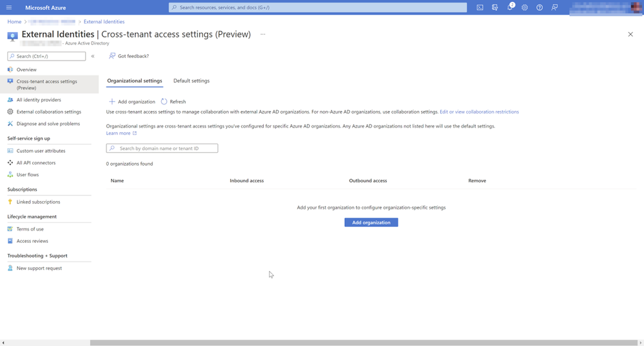
Task: Click the Microsoft Azure logo text
Action: 46,7
